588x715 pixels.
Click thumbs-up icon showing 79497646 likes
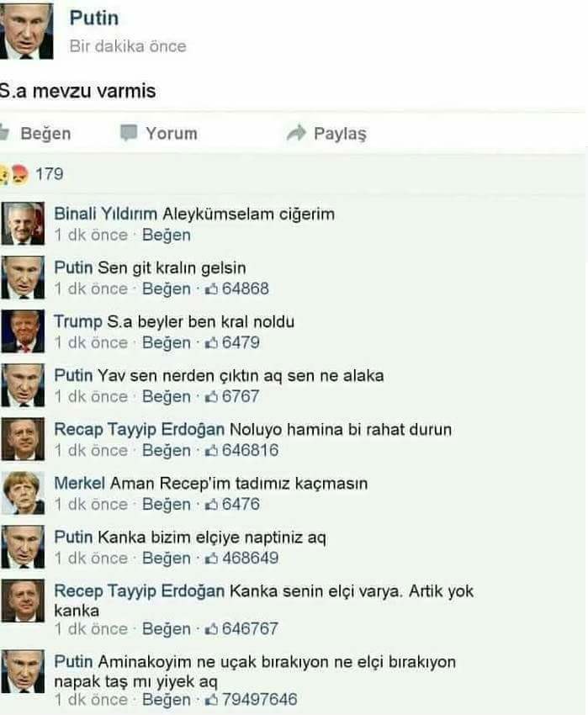click(211, 700)
